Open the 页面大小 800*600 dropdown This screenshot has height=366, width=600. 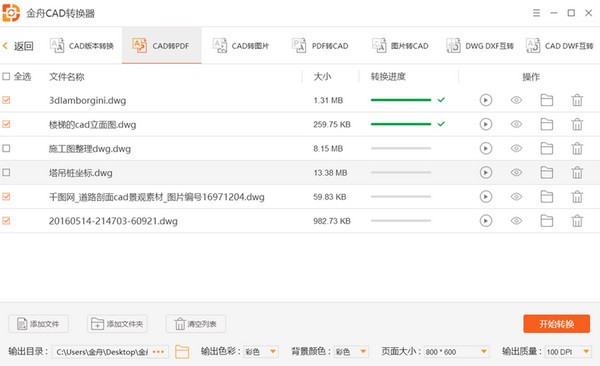point(456,351)
